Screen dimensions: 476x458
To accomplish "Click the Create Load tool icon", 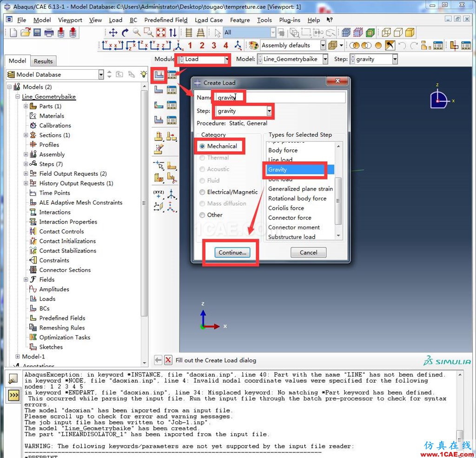I will (x=159, y=75).
